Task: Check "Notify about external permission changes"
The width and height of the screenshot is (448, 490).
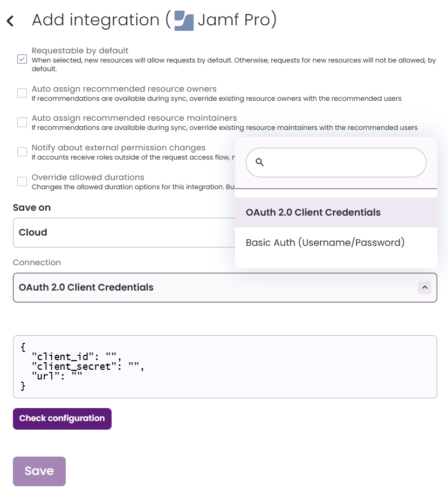Action: click(x=22, y=151)
